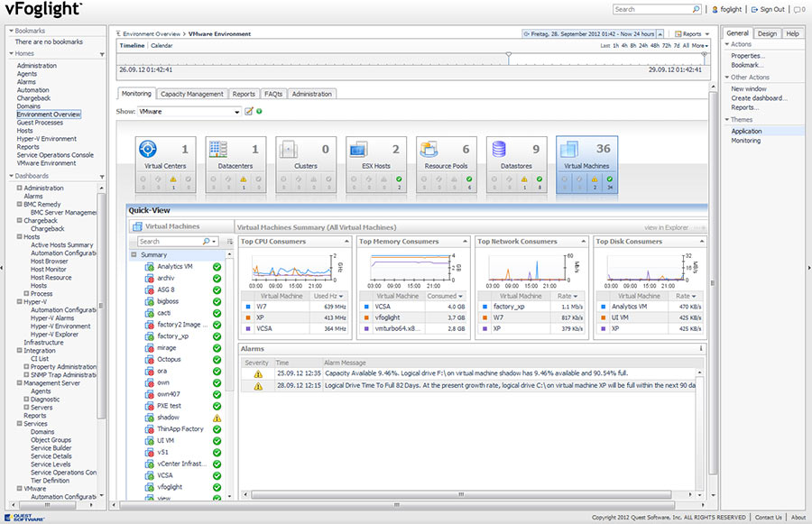Click the Alarms panel info icon
The width and height of the screenshot is (812, 524).
[701, 348]
